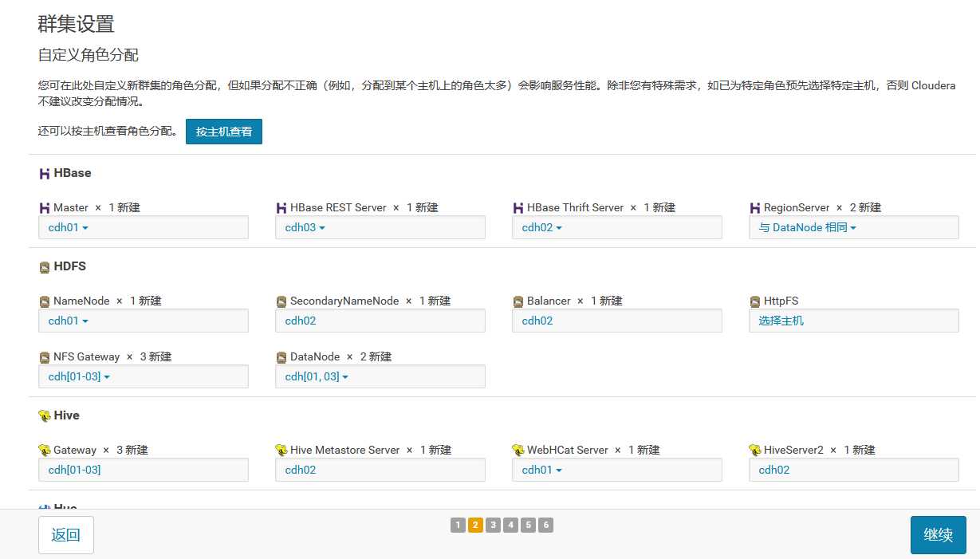Click HiveServer2 host link cdh02
The width and height of the screenshot is (980, 559).
click(774, 470)
